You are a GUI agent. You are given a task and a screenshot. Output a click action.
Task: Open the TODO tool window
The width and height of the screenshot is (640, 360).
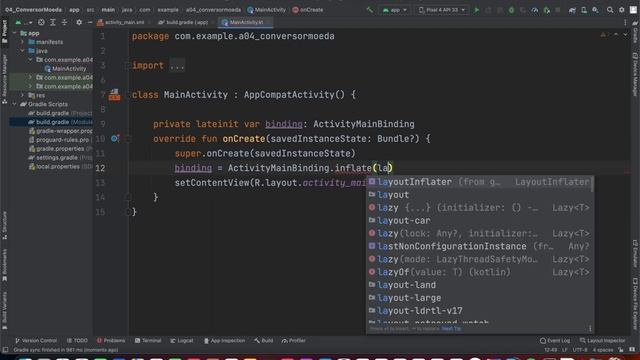77,340
